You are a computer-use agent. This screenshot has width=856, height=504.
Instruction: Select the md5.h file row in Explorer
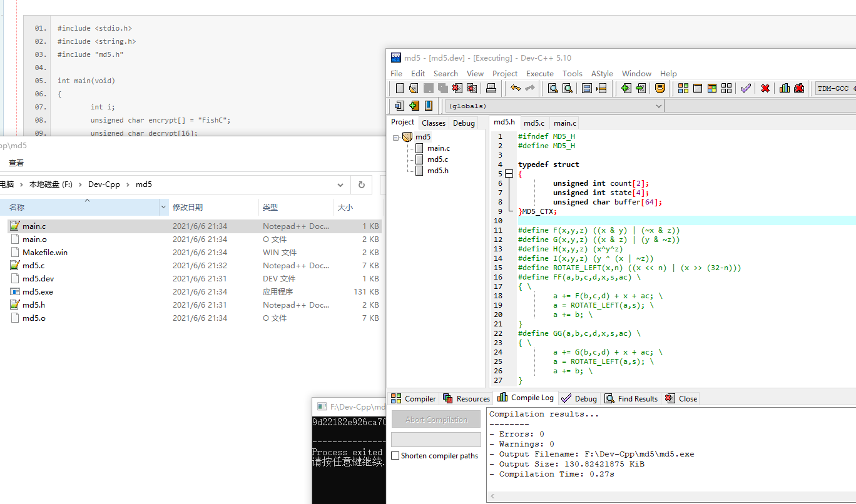(195, 305)
